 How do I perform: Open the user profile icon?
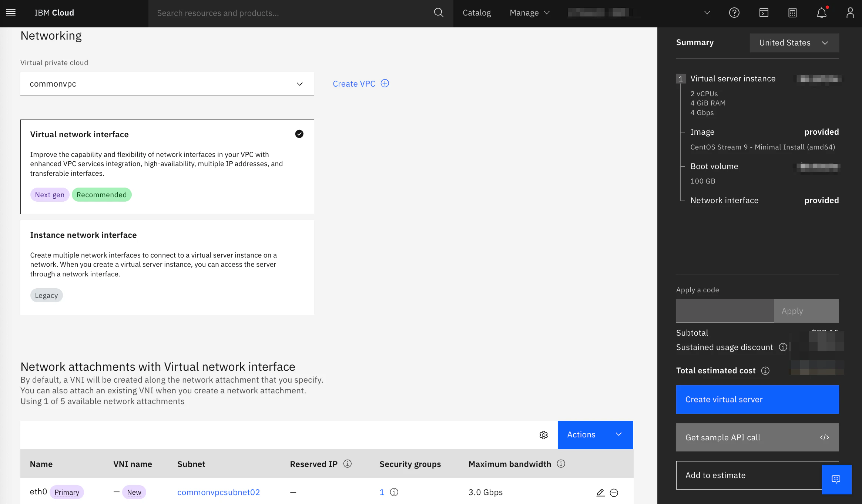tap(850, 13)
